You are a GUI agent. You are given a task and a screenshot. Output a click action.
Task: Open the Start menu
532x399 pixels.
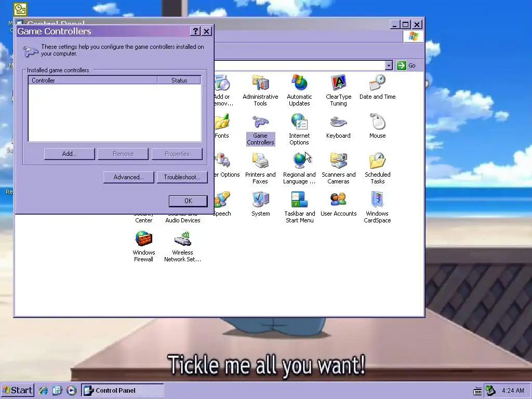point(17,390)
